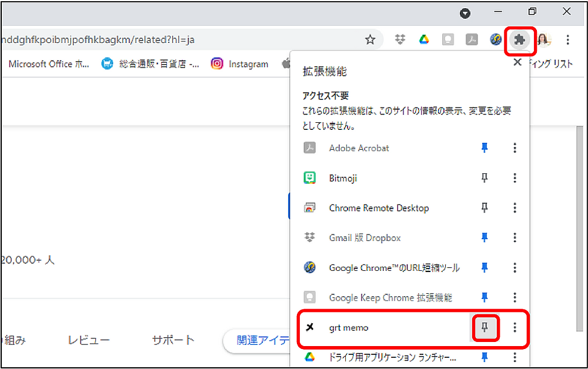Unpin Adobe Acrobat from the toolbar

point(485,148)
